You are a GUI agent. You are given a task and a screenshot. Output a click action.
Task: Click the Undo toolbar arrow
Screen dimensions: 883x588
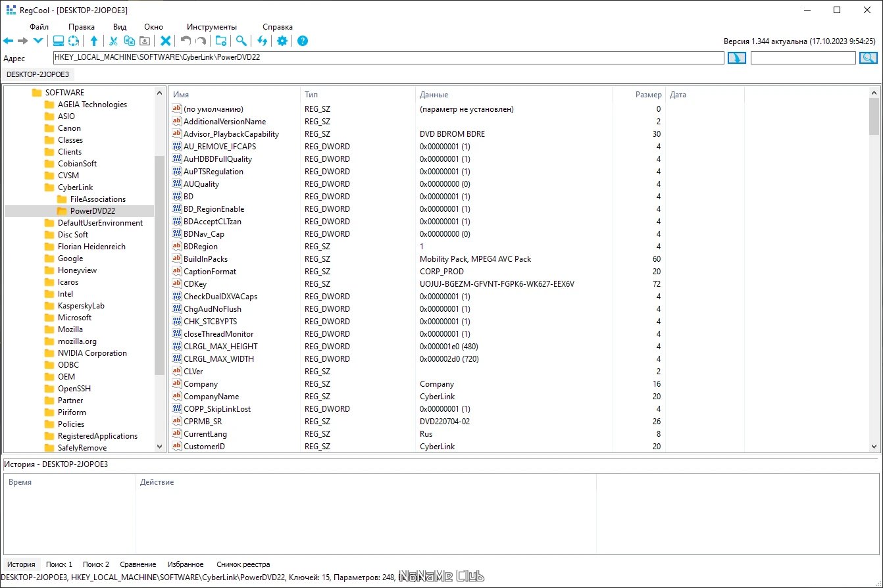point(186,41)
